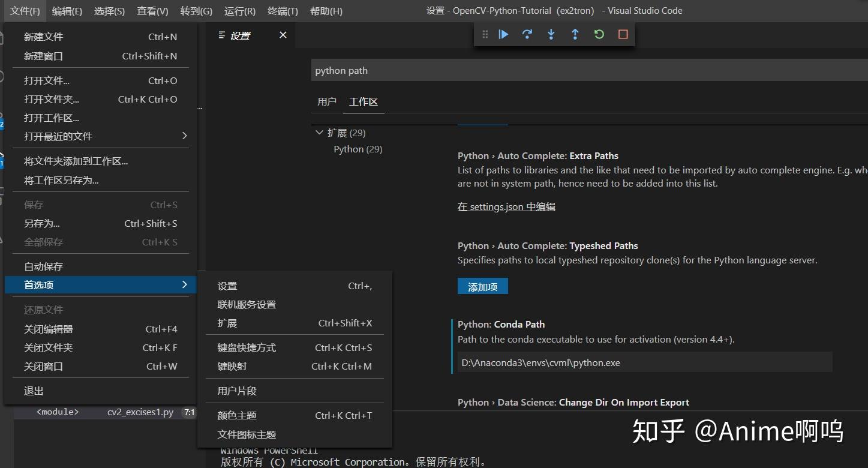
Task: Switch to the 用户 settings tab
Action: tap(327, 101)
